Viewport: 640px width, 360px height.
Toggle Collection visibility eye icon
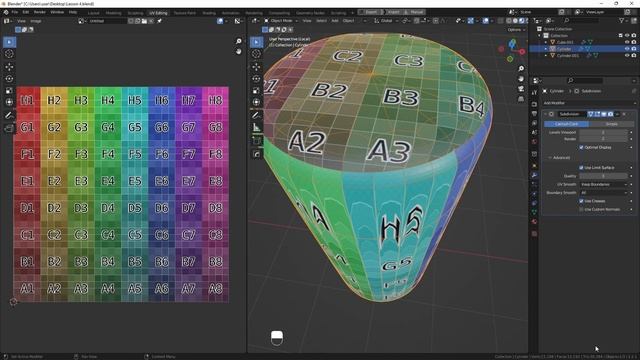tap(627, 36)
